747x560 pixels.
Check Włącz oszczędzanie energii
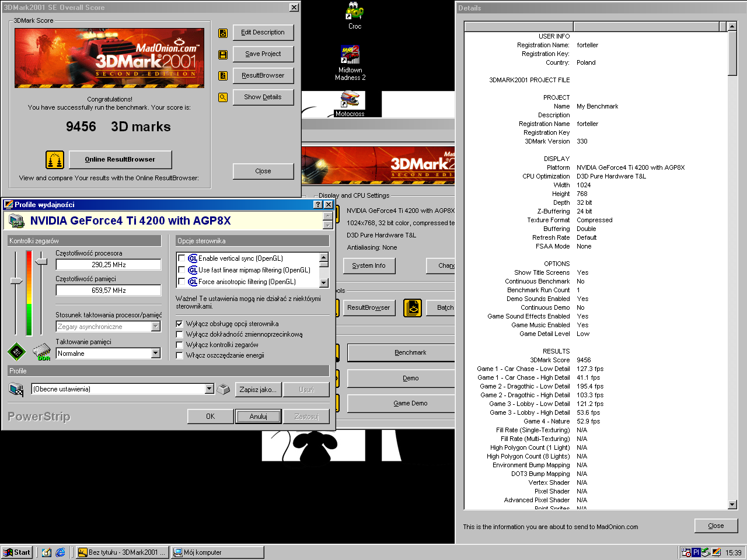click(x=180, y=355)
